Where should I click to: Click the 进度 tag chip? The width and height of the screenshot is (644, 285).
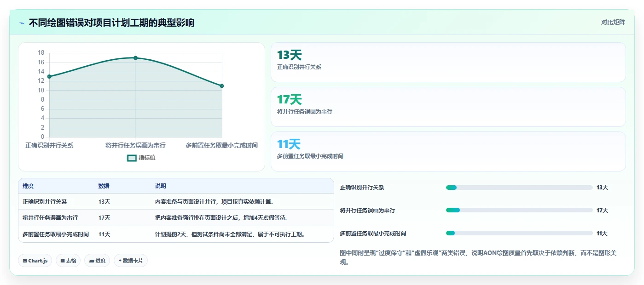click(x=97, y=261)
